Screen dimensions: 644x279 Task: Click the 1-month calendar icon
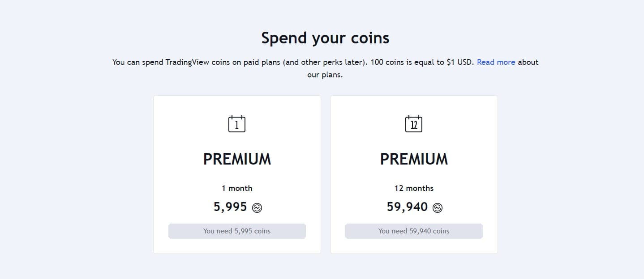click(x=236, y=124)
